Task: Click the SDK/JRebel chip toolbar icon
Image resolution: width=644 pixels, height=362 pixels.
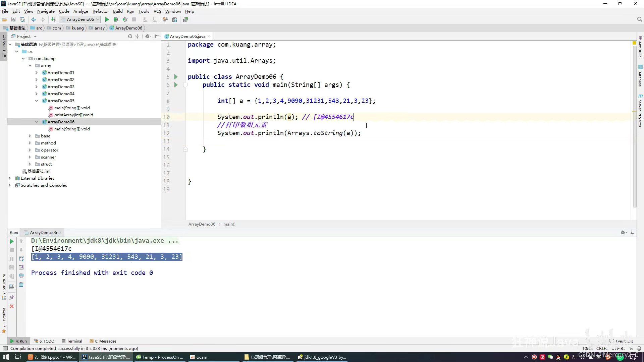Action: click(x=185, y=19)
